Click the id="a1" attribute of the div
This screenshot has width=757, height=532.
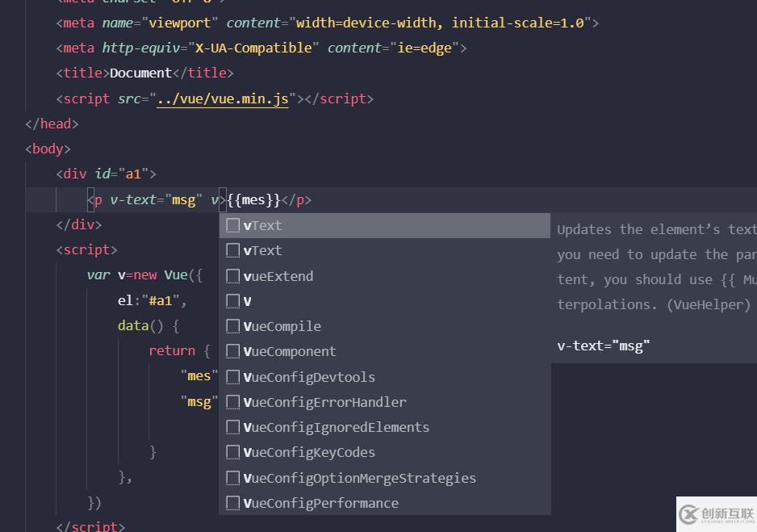click(122, 174)
